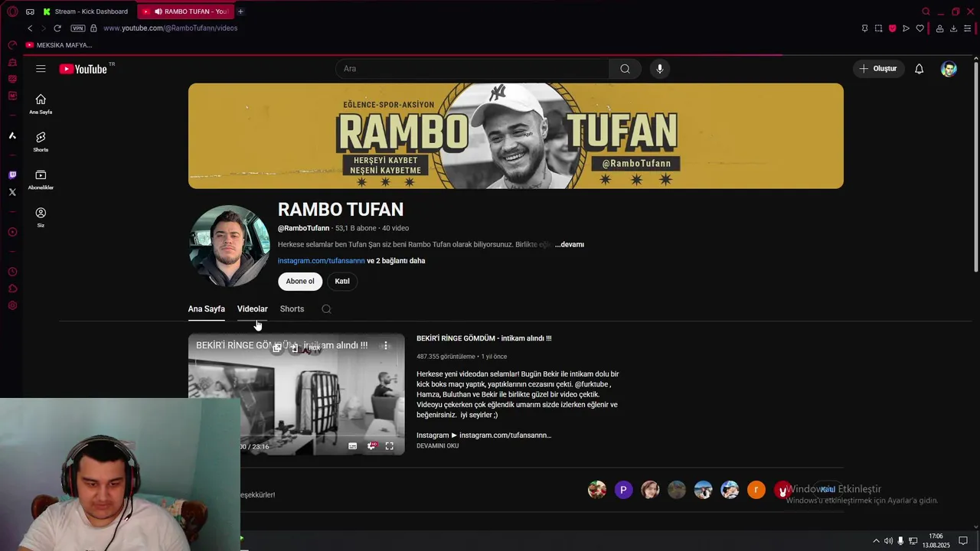Open Twitch in the browser sidebar

12,175
